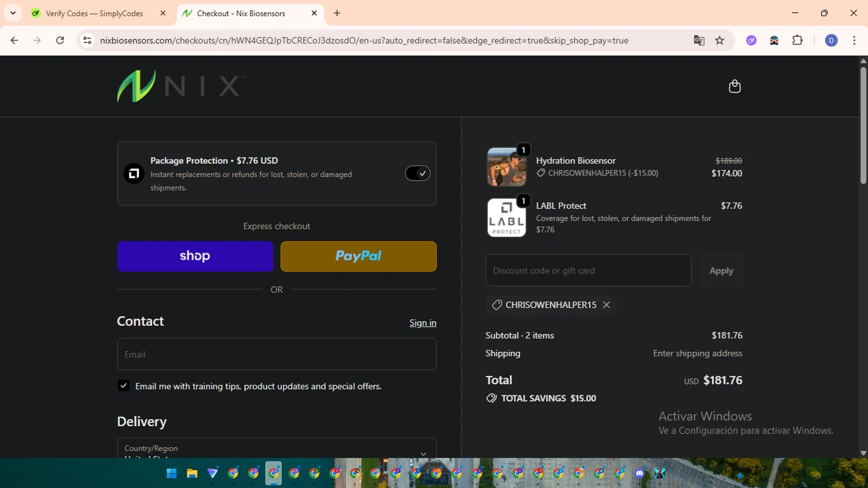Open the purple triangle app on taskbar
This screenshot has height=488, width=868.
coord(212,474)
